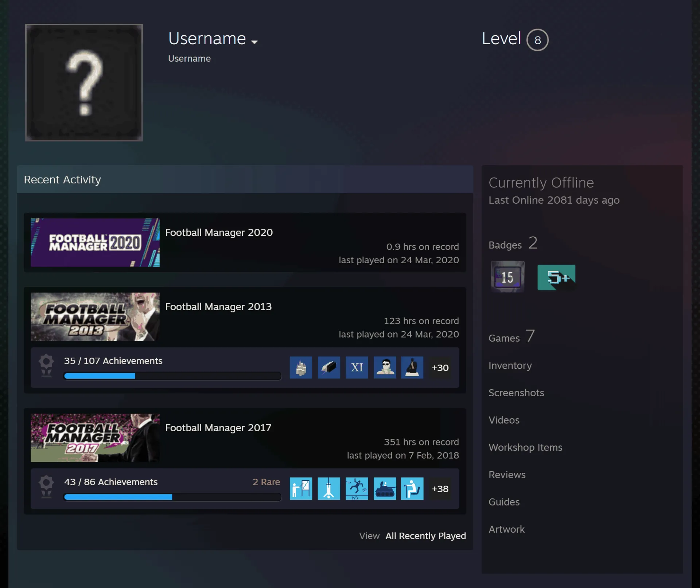Open the Badges 2 link

(513, 244)
